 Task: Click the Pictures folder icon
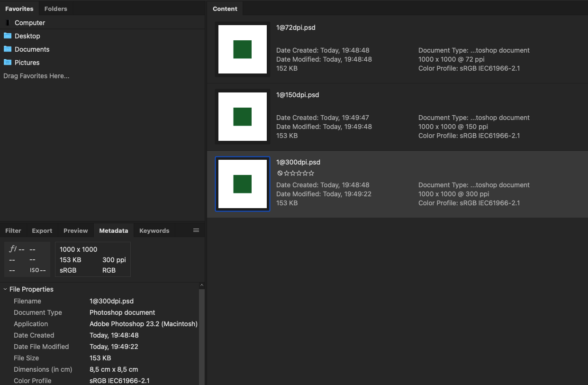(8, 63)
